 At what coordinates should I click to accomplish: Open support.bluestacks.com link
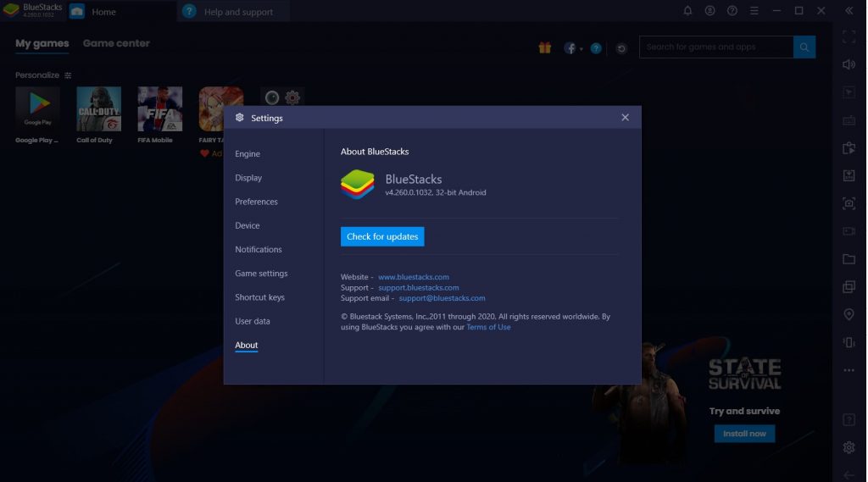[x=418, y=287]
